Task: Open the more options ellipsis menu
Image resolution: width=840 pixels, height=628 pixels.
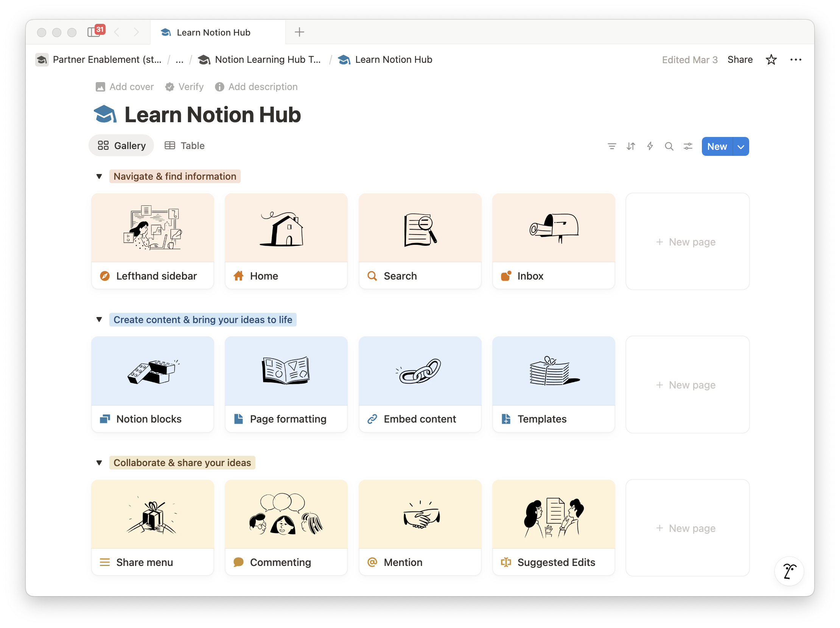Action: [796, 60]
